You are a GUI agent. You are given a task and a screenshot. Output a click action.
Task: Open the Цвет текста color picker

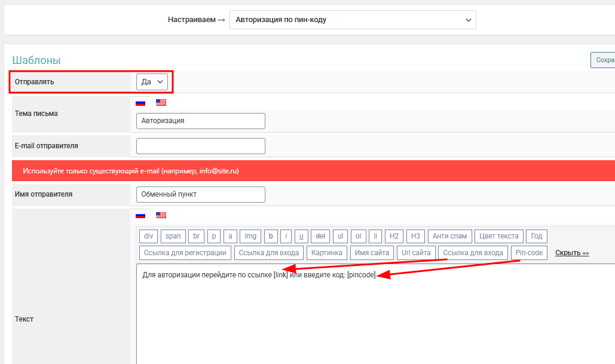click(x=500, y=236)
